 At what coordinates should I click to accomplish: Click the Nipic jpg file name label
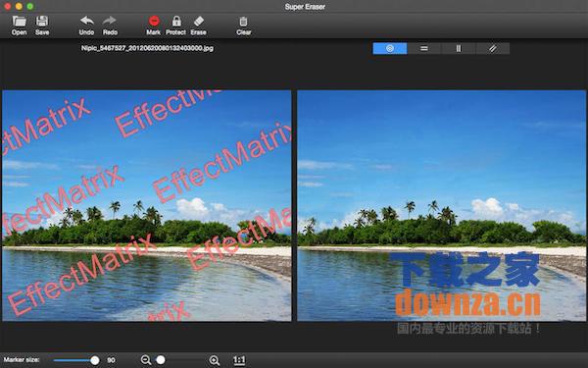147,48
